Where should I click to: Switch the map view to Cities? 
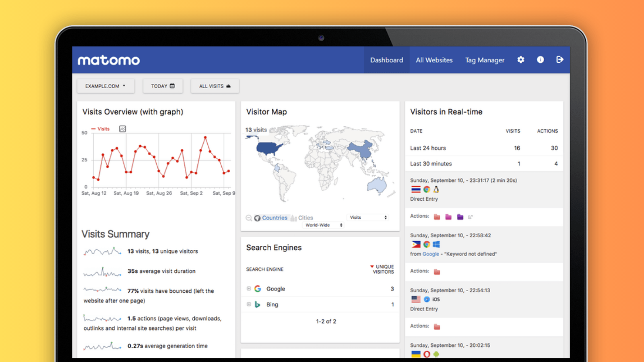306,218
